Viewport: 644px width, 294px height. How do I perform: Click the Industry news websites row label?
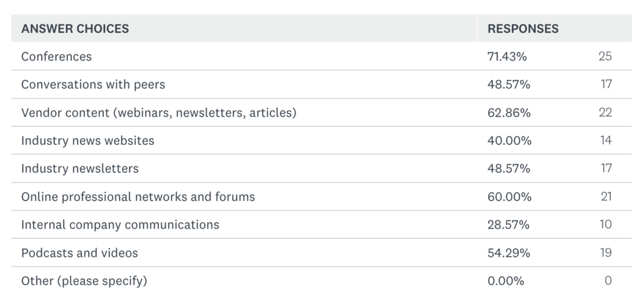coord(87,141)
